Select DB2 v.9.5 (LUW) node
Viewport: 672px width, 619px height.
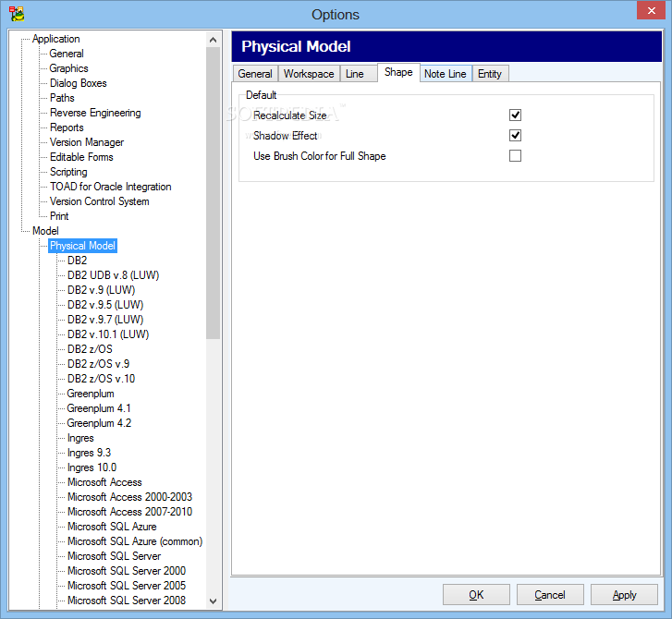105,305
